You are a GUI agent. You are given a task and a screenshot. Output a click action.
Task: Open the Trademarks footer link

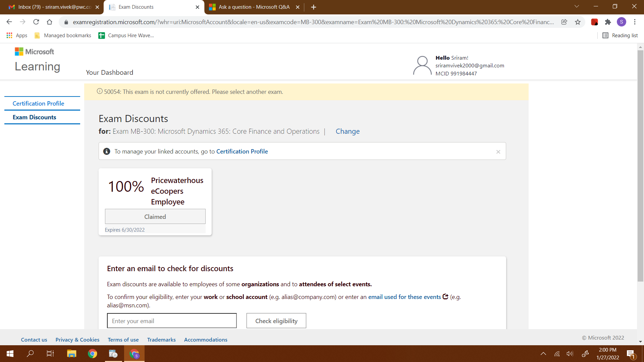[161, 340]
